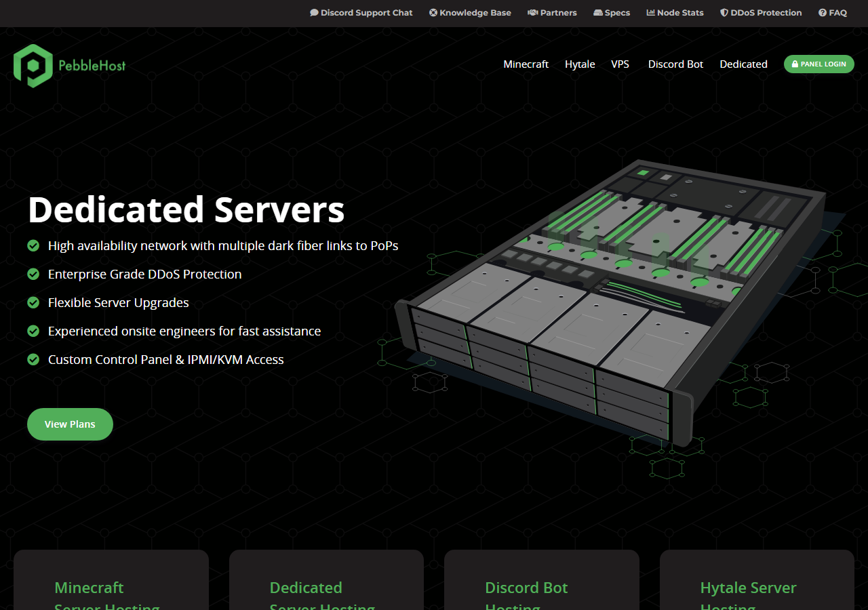Image resolution: width=868 pixels, height=610 pixels.
Task: Click the Knowledge Base lifebuoy icon
Action: click(x=433, y=13)
